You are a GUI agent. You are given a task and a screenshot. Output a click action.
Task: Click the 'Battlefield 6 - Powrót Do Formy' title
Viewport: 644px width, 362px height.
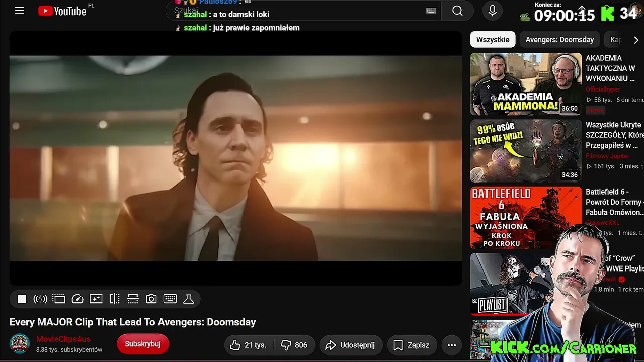pyautogui.click(x=614, y=202)
